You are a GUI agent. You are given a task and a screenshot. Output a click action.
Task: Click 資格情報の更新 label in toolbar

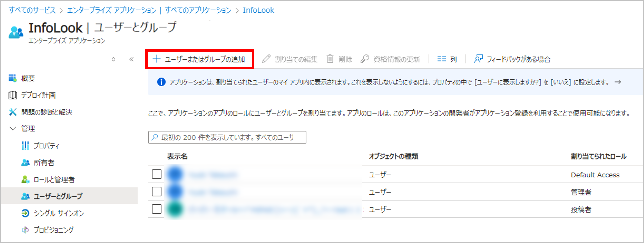397,59
